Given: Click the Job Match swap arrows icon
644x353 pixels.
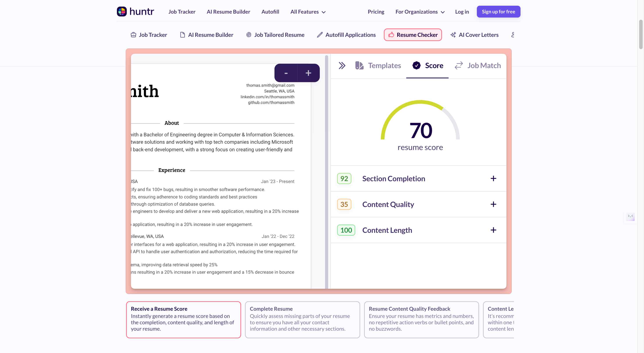Looking at the screenshot, I should coord(459,66).
